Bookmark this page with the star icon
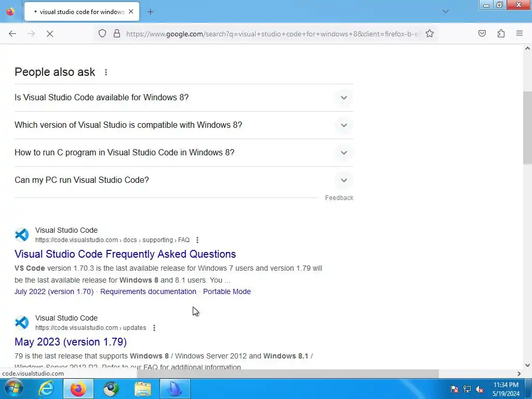Screen dimensions: 532x399 tap(430, 33)
